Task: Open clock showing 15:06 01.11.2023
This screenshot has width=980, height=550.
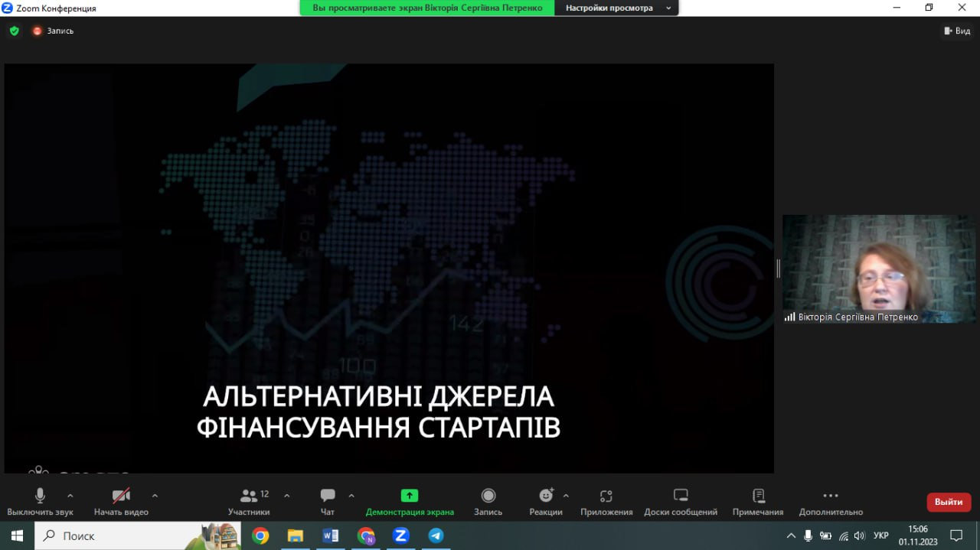Action: [x=918, y=535]
